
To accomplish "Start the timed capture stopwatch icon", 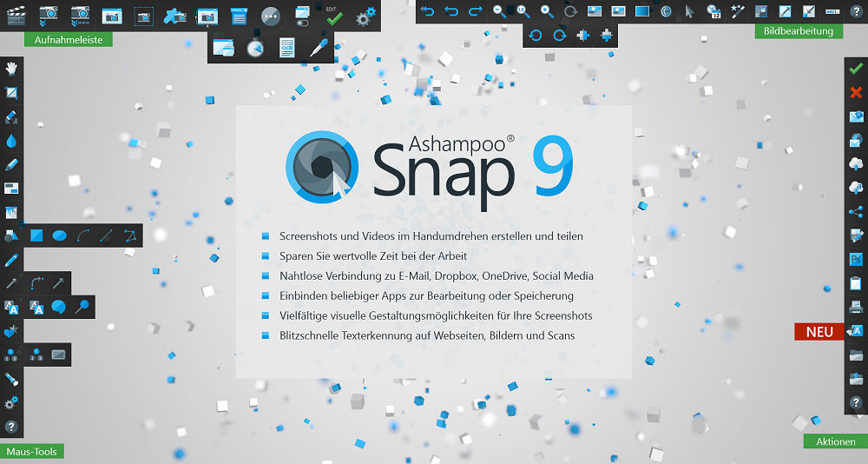I will (x=255, y=49).
